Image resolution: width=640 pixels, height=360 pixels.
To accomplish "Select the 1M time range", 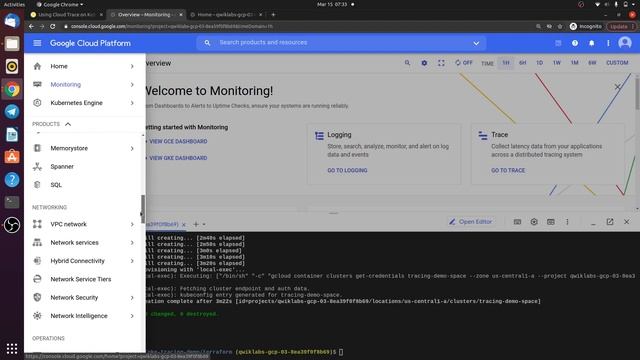I will (x=574, y=63).
